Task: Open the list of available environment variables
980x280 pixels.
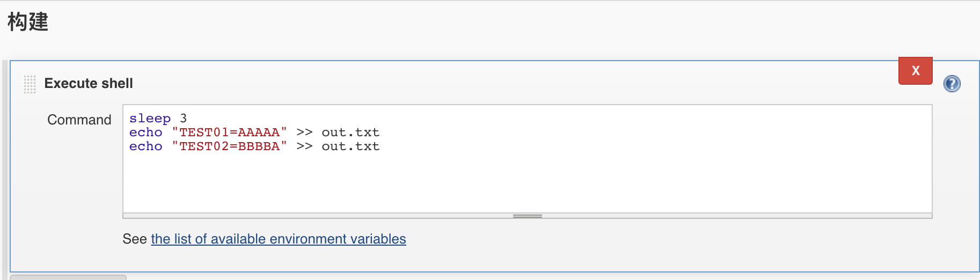Action: click(278, 239)
